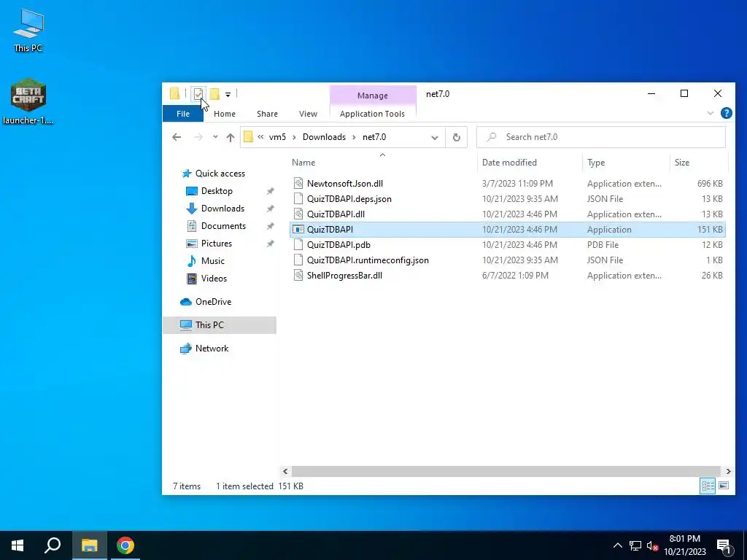The height and width of the screenshot is (560, 747).
Task: Open the address bar history dropdown
Action: (x=435, y=138)
